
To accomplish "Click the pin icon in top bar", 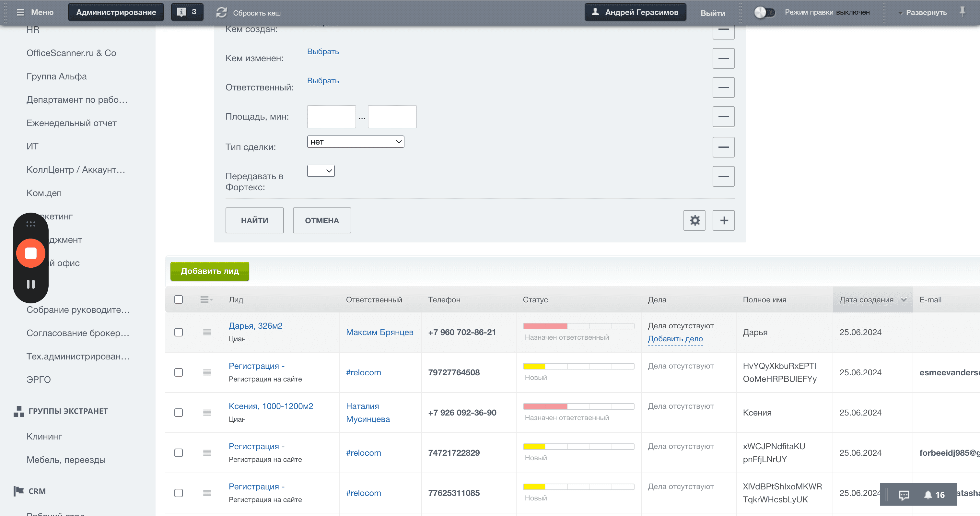I will (962, 12).
